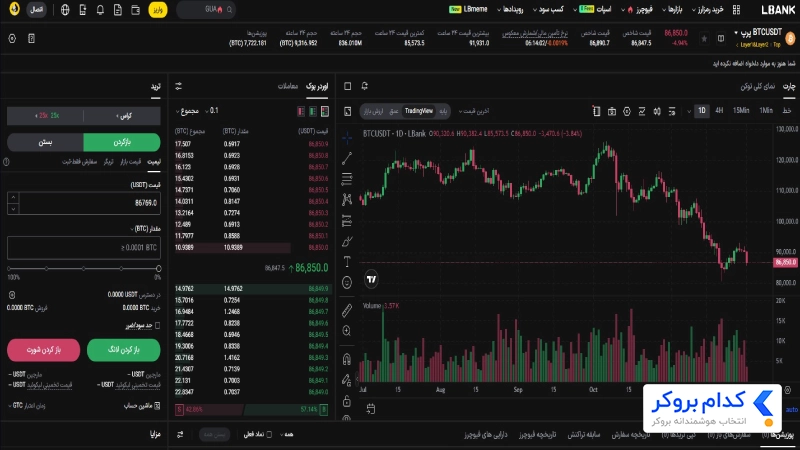The height and width of the screenshot is (450, 800).
Task: Show both-sides order book view
Action: tap(325, 111)
